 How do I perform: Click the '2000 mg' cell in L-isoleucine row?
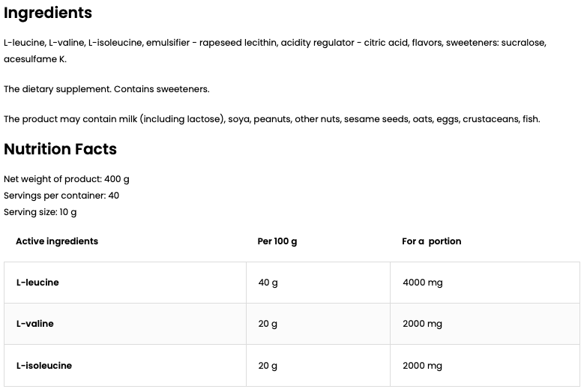(x=423, y=366)
